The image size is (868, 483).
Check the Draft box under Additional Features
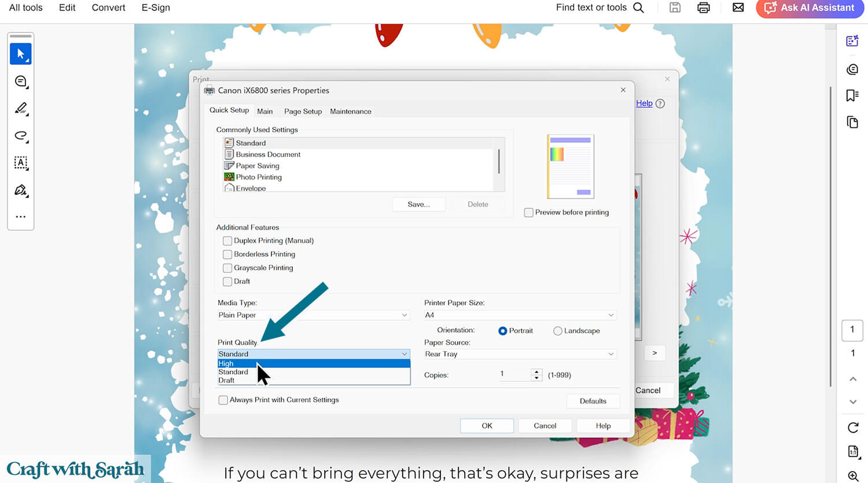227,281
